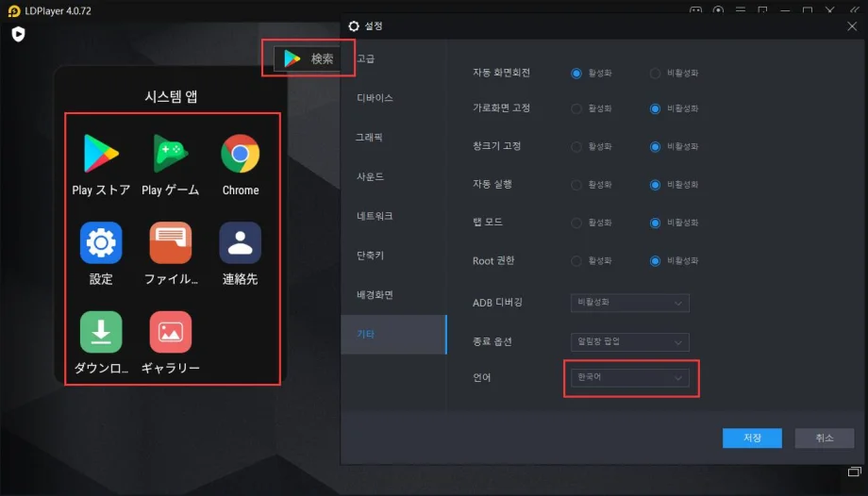
Task: Go to the 단축키 settings tab
Action: [x=393, y=256]
